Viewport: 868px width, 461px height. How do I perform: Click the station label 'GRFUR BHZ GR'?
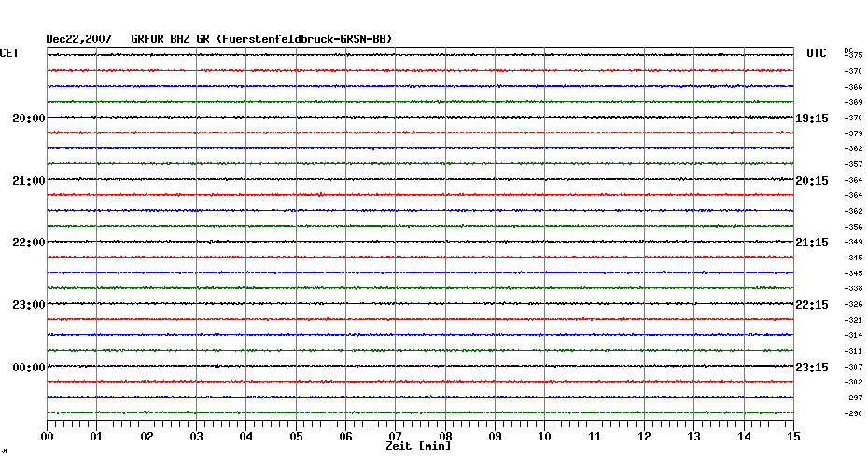(170, 39)
